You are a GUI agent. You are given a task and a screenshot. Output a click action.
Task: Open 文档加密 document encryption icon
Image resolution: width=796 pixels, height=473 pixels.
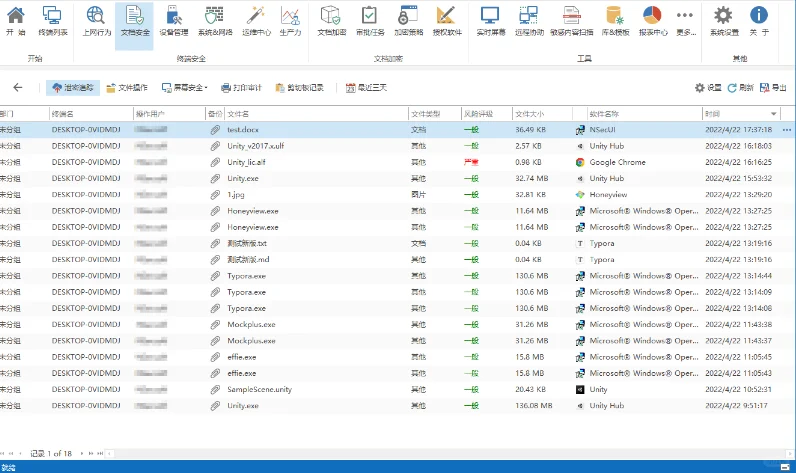point(331,21)
